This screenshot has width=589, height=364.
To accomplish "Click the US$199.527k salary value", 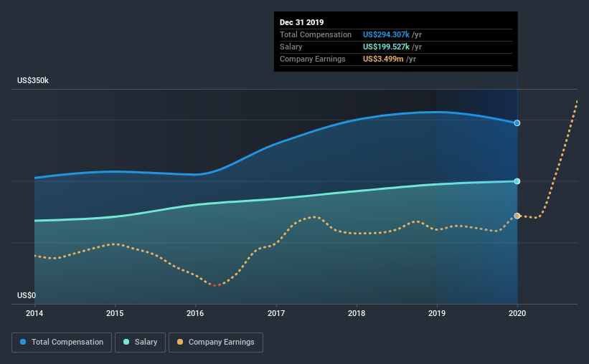I will point(386,47).
